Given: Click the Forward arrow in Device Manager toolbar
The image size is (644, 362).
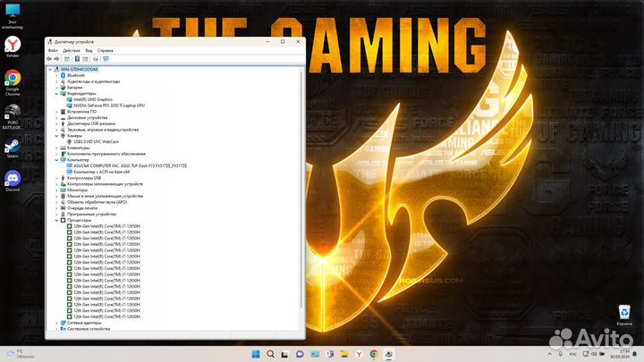Looking at the screenshot, I should tap(56, 59).
